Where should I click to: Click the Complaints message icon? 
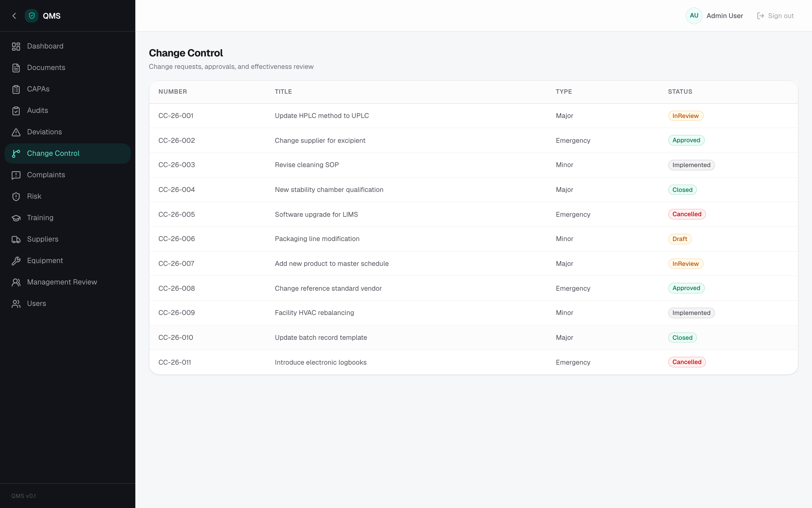(16, 175)
